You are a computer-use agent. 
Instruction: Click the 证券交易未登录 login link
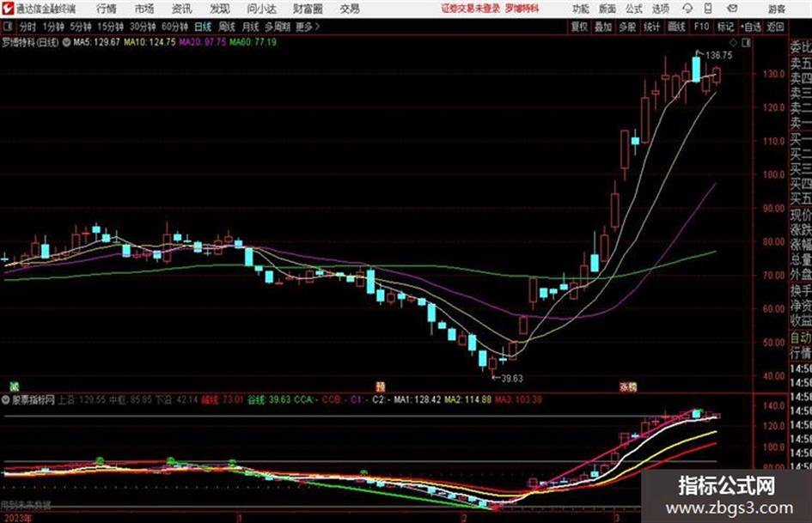470,9
